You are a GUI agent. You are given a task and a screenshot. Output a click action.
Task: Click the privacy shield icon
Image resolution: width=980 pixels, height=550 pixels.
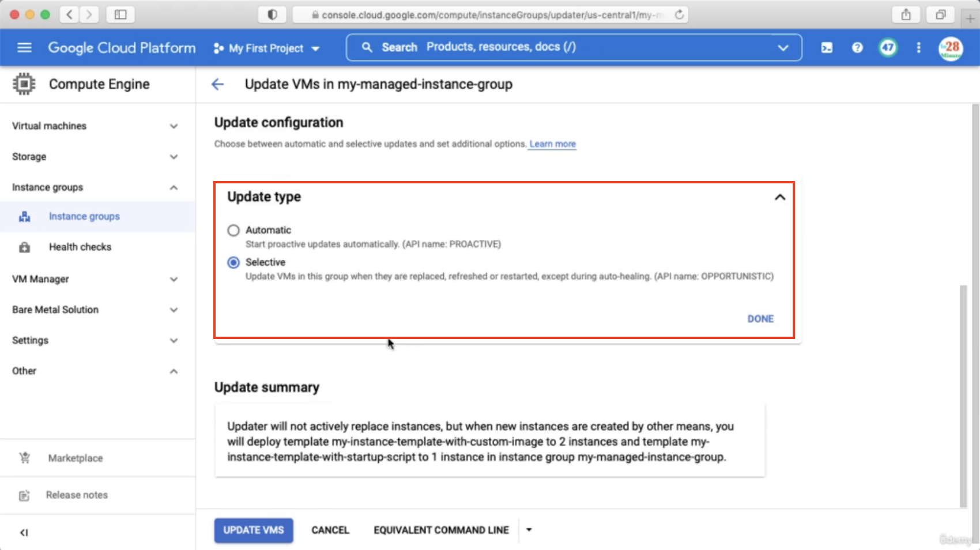click(272, 14)
